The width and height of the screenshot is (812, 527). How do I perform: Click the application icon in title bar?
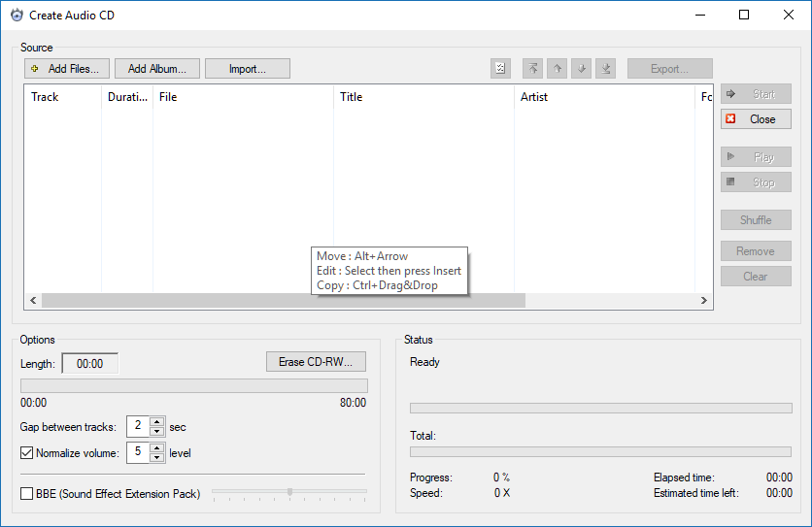tap(16, 16)
